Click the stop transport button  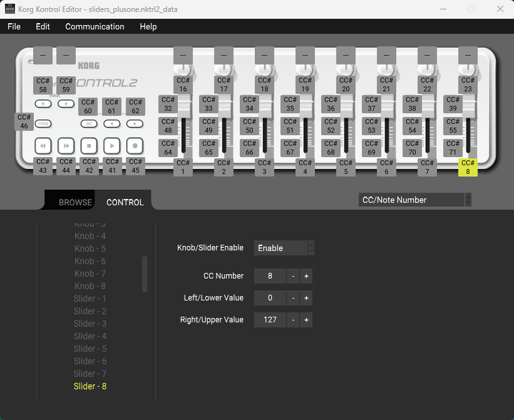pyautogui.click(x=88, y=146)
